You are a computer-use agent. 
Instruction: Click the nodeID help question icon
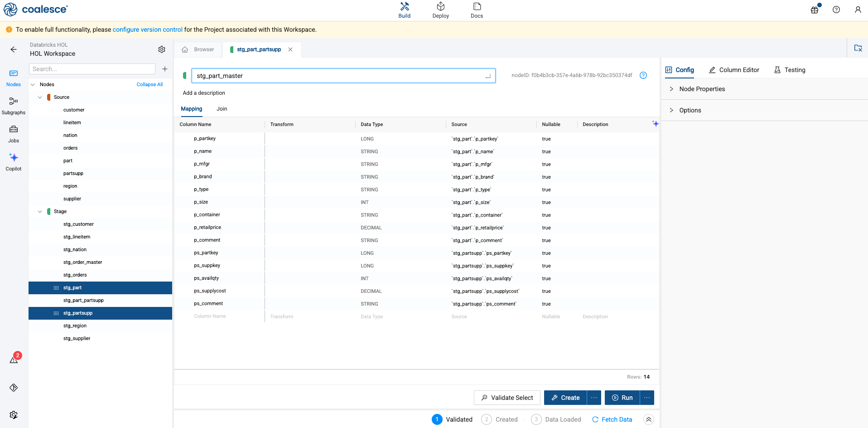(x=643, y=75)
